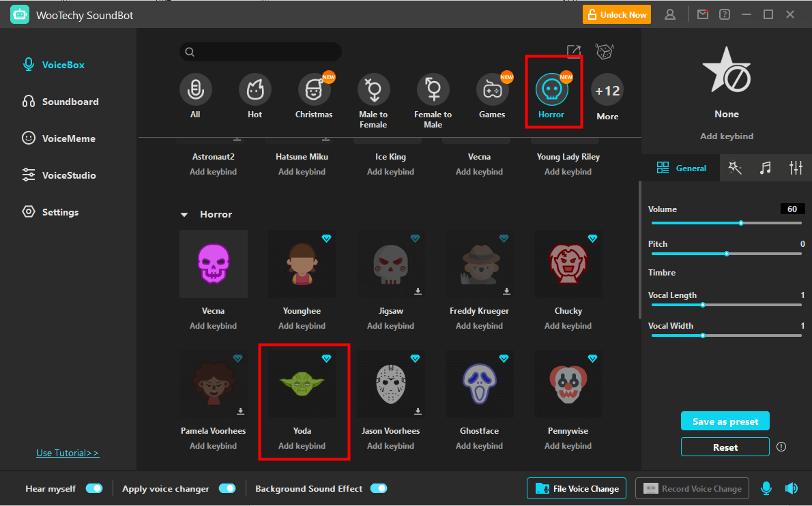This screenshot has width=812, height=506.
Task: Toggle Apply voice changer switch
Action: [x=227, y=488]
